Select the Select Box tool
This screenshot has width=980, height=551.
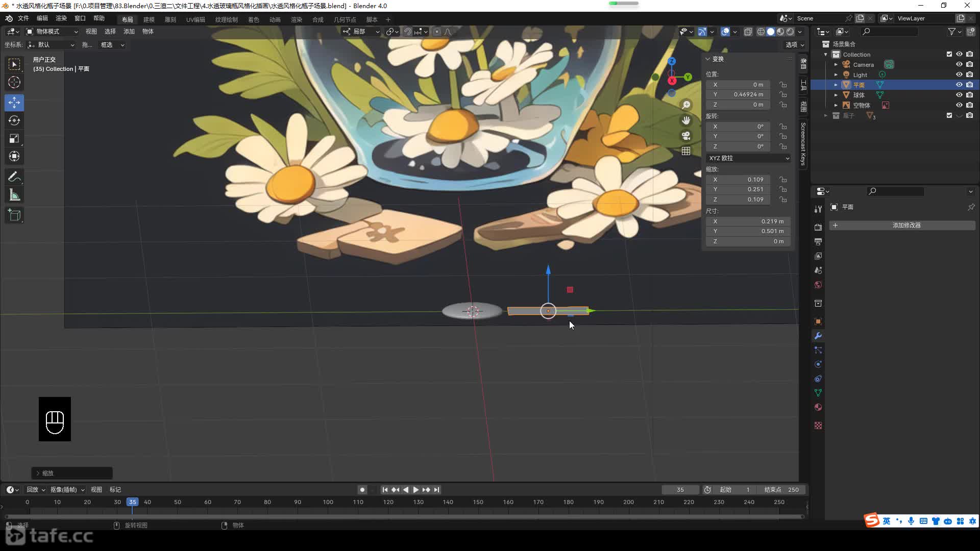14,64
